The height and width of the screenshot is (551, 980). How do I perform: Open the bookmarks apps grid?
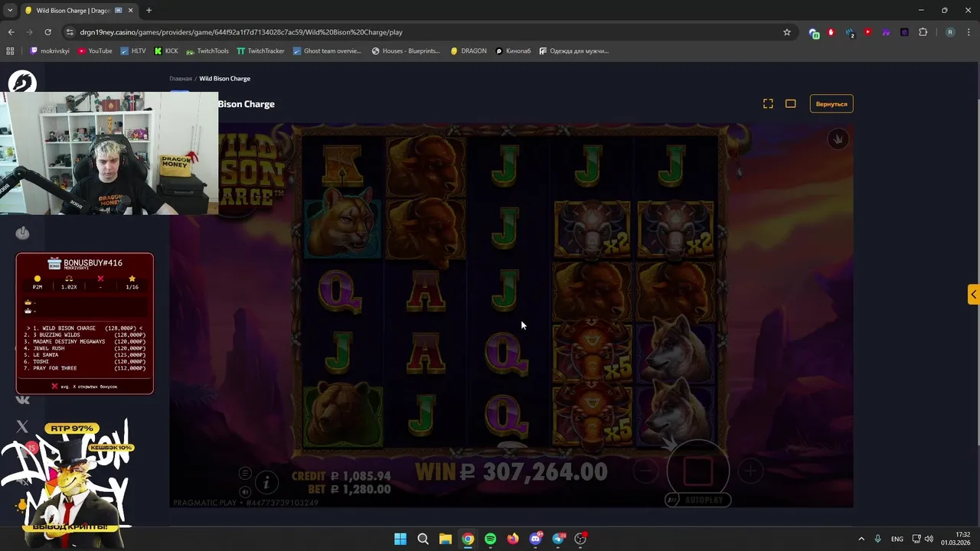[x=10, y=51]
